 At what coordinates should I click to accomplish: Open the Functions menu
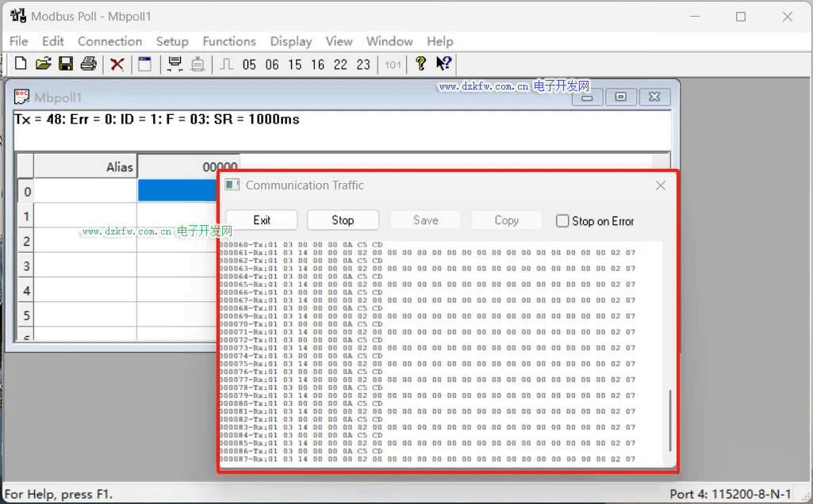point(229,41)
